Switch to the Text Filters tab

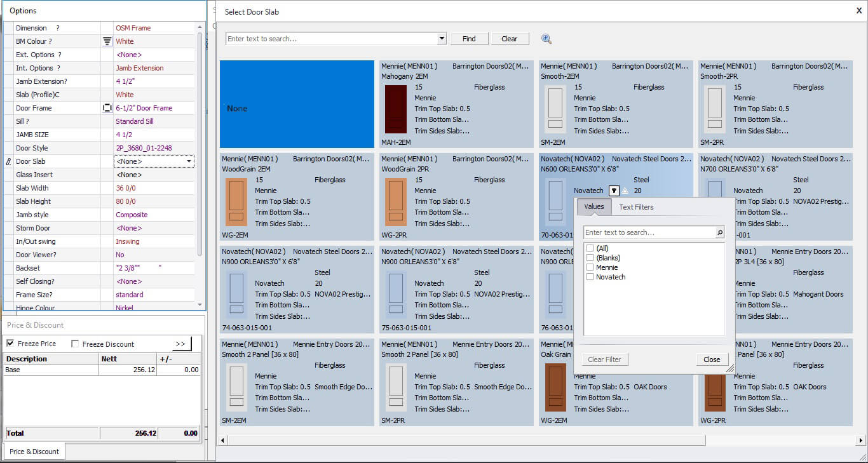pos(636,207)
